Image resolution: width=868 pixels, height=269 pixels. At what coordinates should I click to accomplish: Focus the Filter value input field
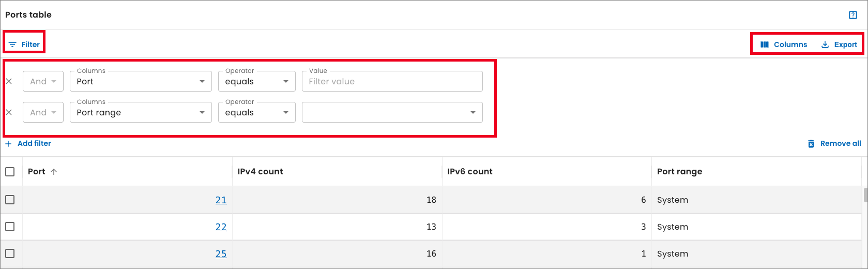click(392, 81)
